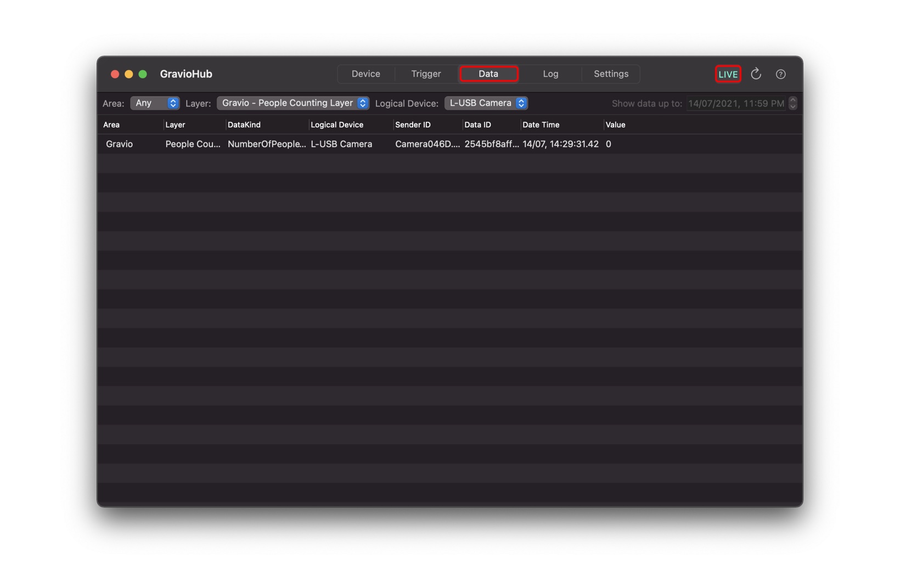Select the Gravio data row
900x588 pixels.
click(449, 144)
